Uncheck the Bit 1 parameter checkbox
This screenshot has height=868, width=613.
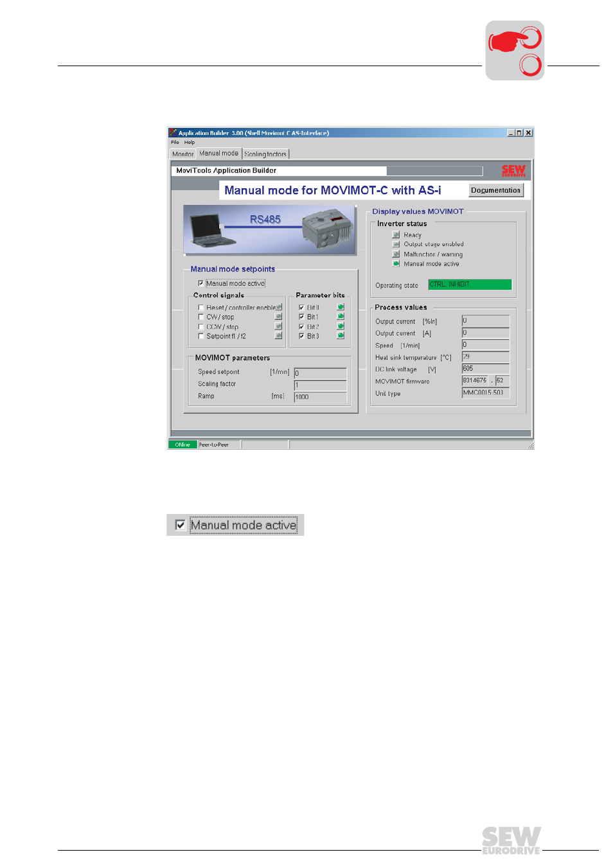(x=301, y=317)
